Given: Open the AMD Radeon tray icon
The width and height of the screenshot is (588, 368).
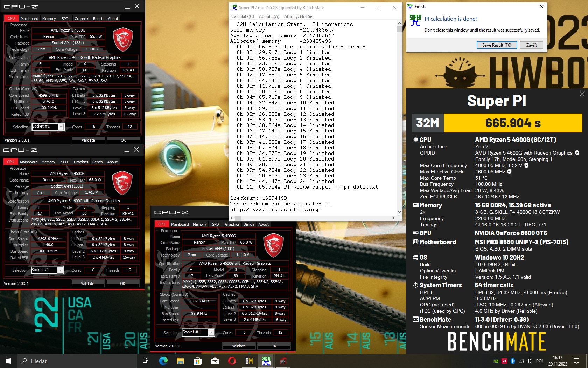Looking at the screenshot, I should [504, 361].
